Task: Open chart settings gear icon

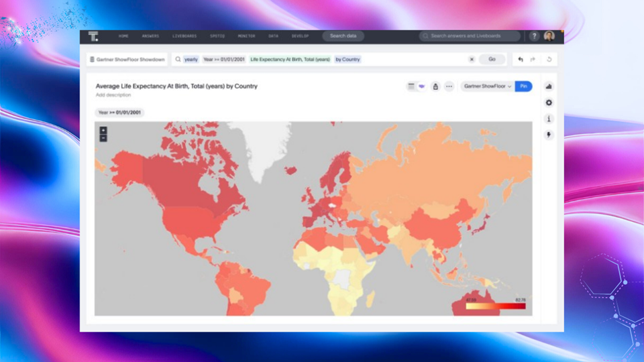Action: [x=549, y=103]
